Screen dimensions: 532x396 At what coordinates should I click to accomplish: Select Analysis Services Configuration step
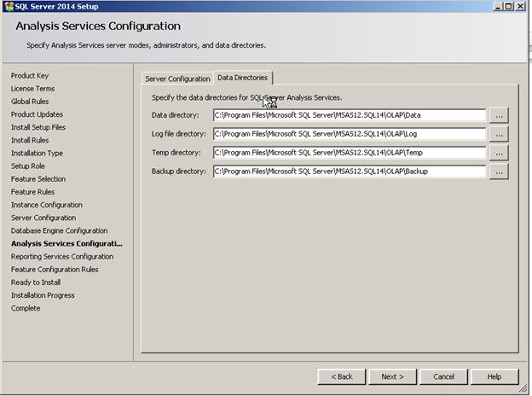pos(66,243)
